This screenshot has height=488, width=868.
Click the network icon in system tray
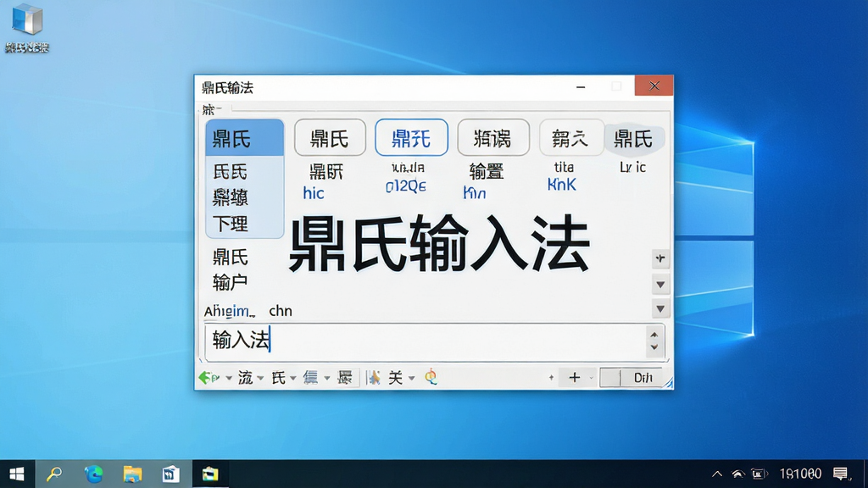pyautogui.click(x=738, y=474)
